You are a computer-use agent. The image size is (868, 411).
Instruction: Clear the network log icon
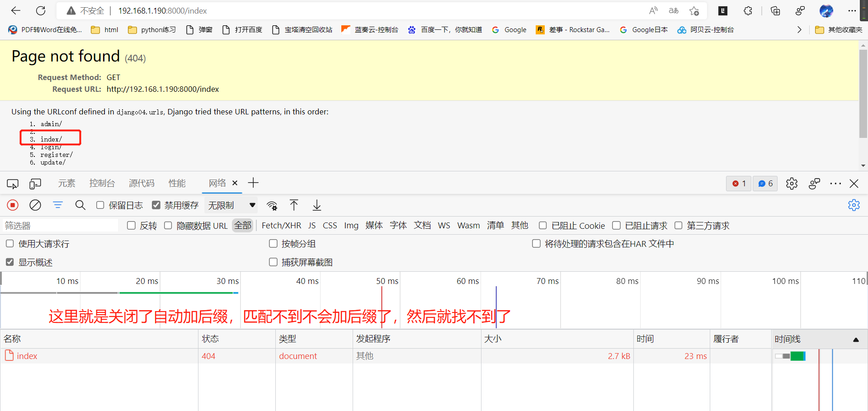tap(35, 205)
